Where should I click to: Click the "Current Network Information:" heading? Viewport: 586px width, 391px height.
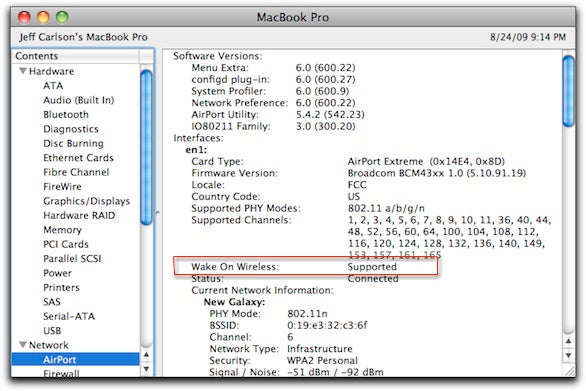pyautogui.click(x=262, y=290)
